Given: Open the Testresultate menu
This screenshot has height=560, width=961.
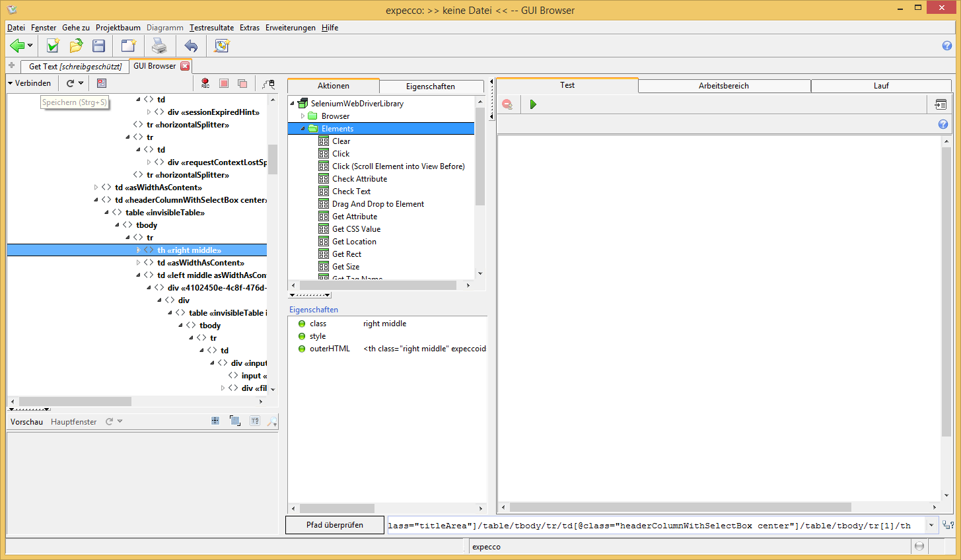Looking at the screenshot, I should click(x=211, y=28).
